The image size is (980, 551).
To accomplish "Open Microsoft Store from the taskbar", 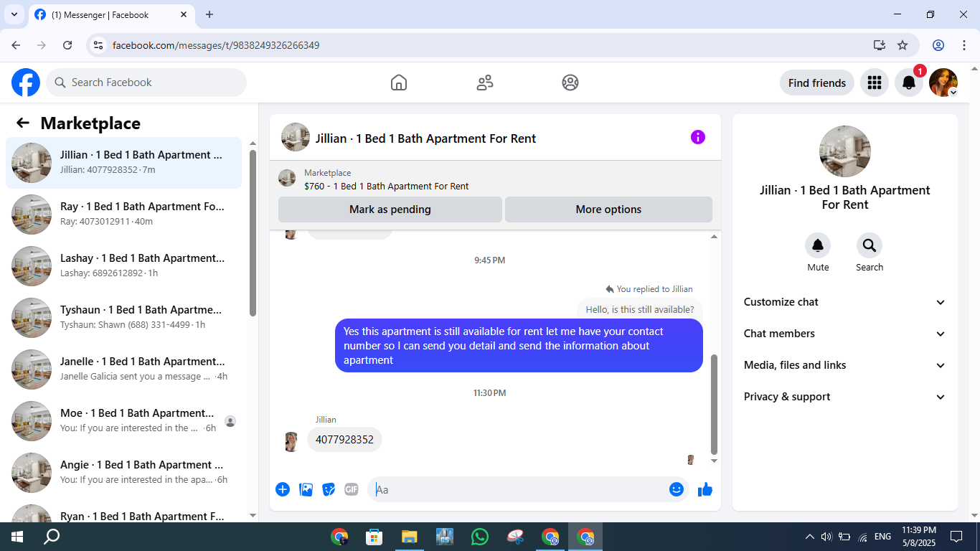I will (x=374, y=537).
